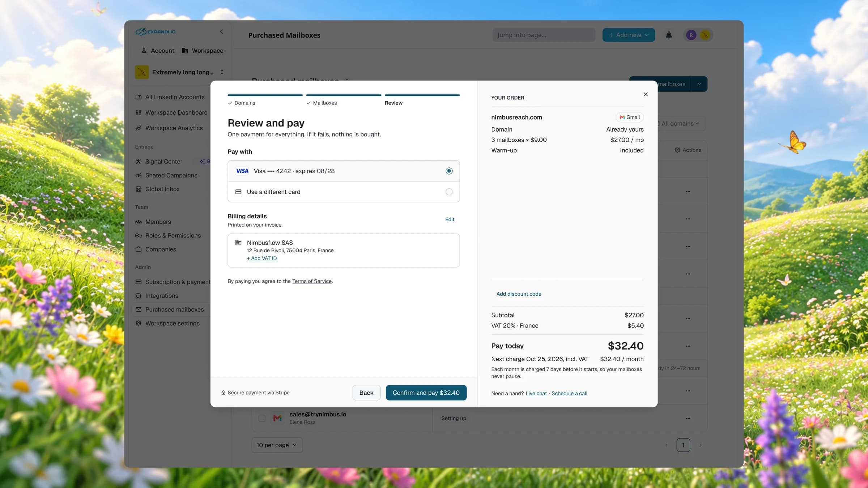Click the Workspace settings gear icon

tap(139, 324)
